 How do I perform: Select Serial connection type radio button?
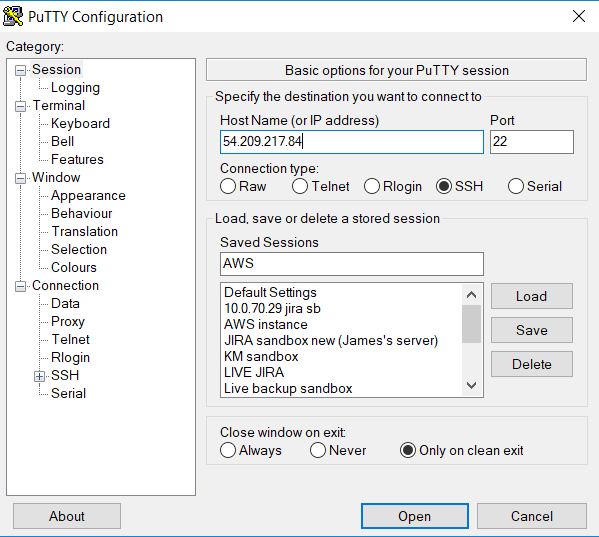click(x=516, y=186)
